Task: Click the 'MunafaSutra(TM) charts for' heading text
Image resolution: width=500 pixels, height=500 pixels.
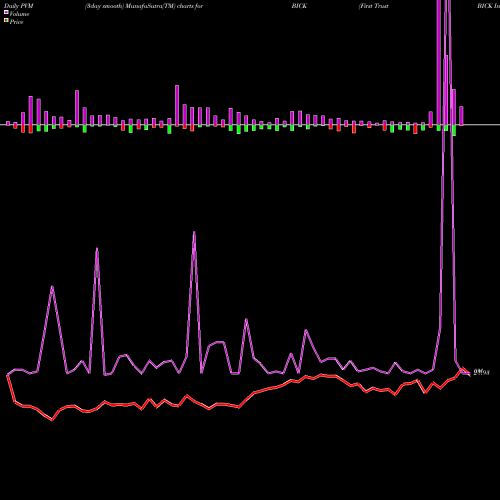Action: pyautogui.click(x=164, y=6)
